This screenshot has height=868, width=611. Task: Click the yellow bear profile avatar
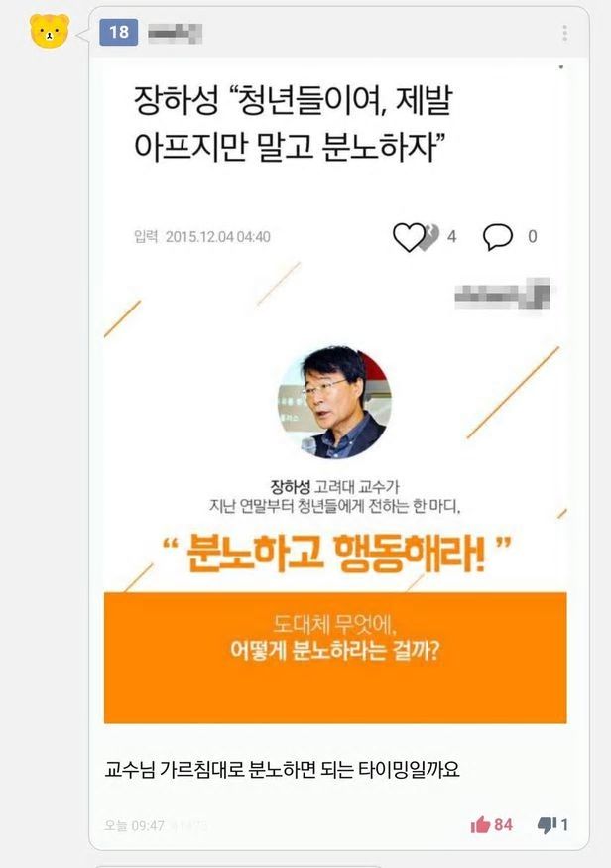[x=50, y=31]
